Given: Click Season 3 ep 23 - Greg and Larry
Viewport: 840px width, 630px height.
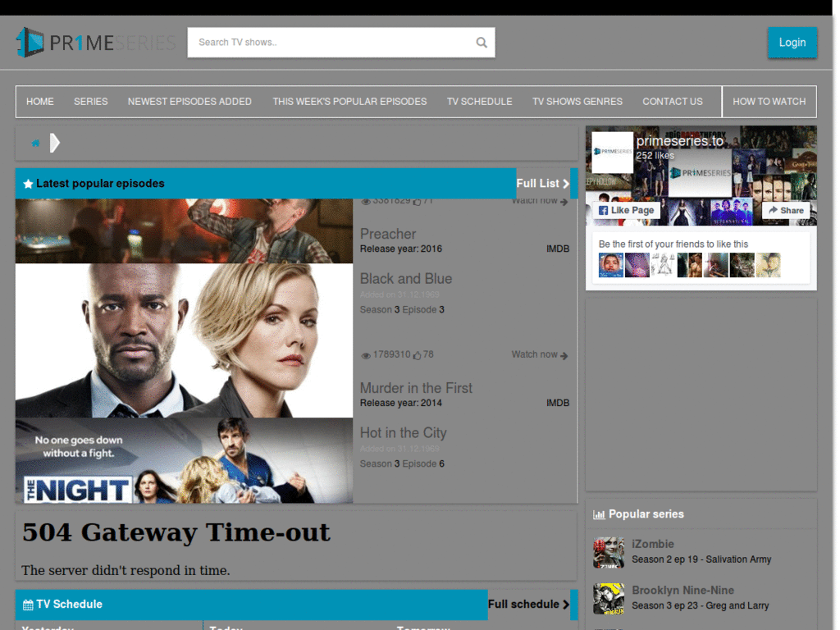Looking at the screenshot, I should point(701,606).
